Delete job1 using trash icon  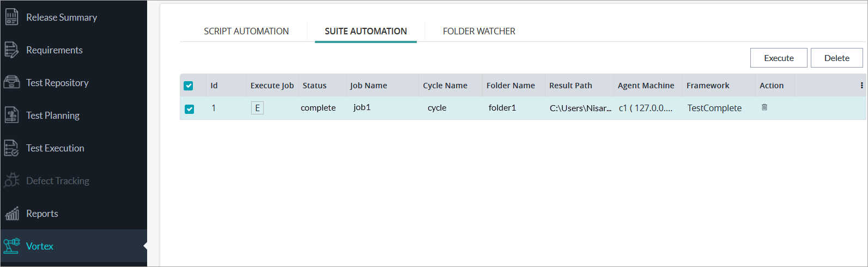coord(764,107)
